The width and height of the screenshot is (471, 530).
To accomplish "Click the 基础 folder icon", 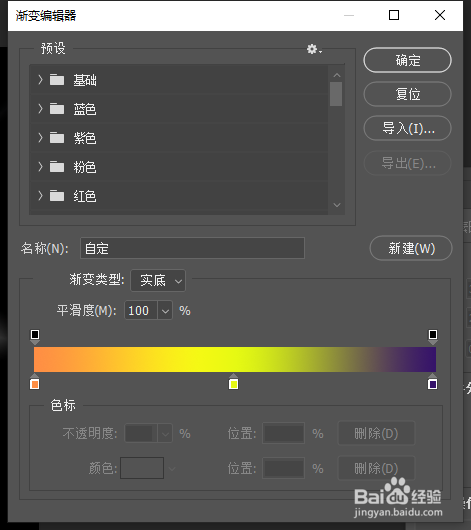I will tap(57, 80).
